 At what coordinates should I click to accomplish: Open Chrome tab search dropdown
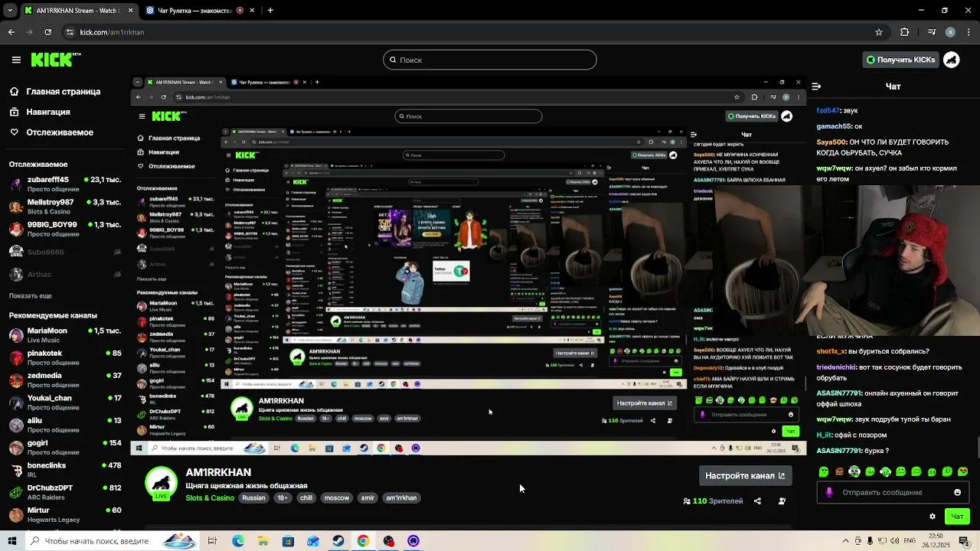click(x=10, y=11)
